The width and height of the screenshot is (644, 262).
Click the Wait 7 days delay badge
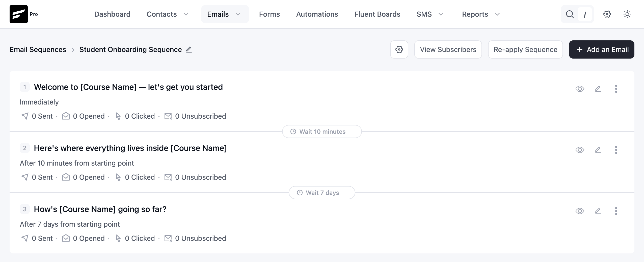pos(322,193)
